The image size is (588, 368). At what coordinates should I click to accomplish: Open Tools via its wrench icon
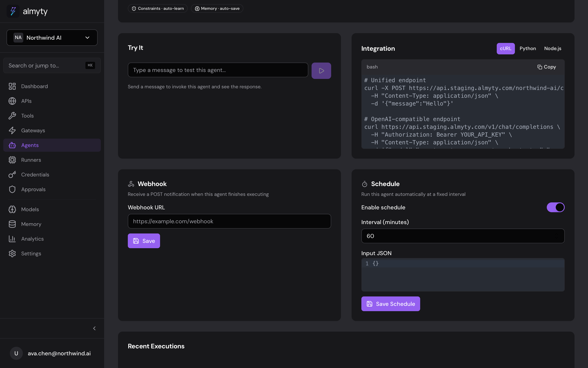[12, 116]
